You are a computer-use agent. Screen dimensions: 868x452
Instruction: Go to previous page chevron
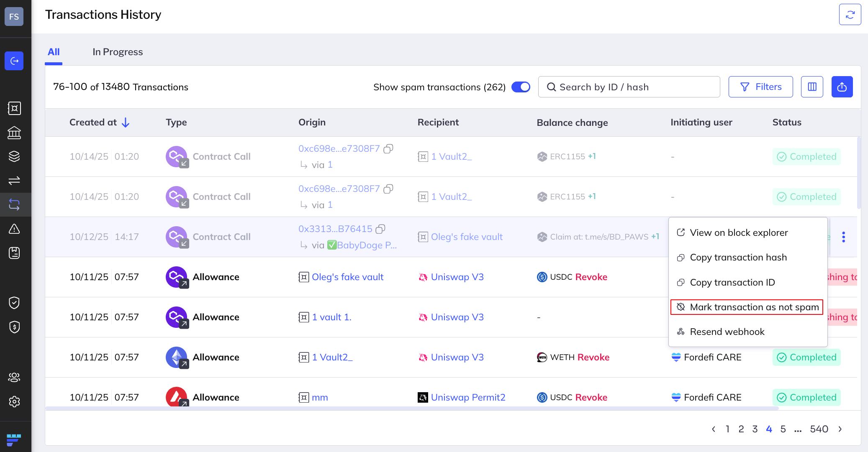tap(714, 429)
